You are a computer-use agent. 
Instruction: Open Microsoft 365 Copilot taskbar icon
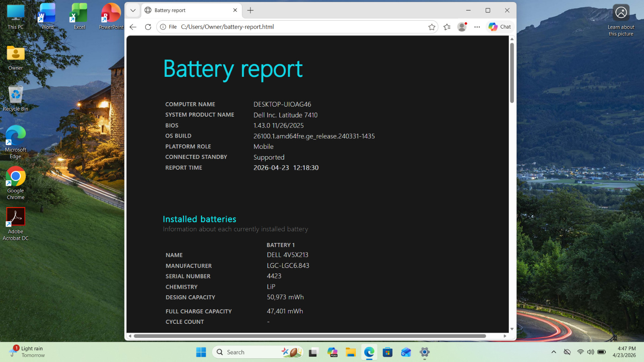332,352
